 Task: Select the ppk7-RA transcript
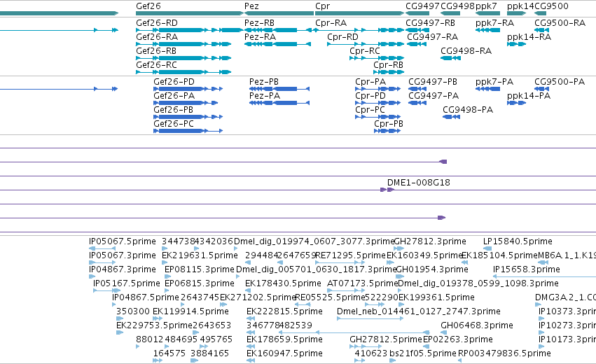pyautogui.click(x=494, y=23)
